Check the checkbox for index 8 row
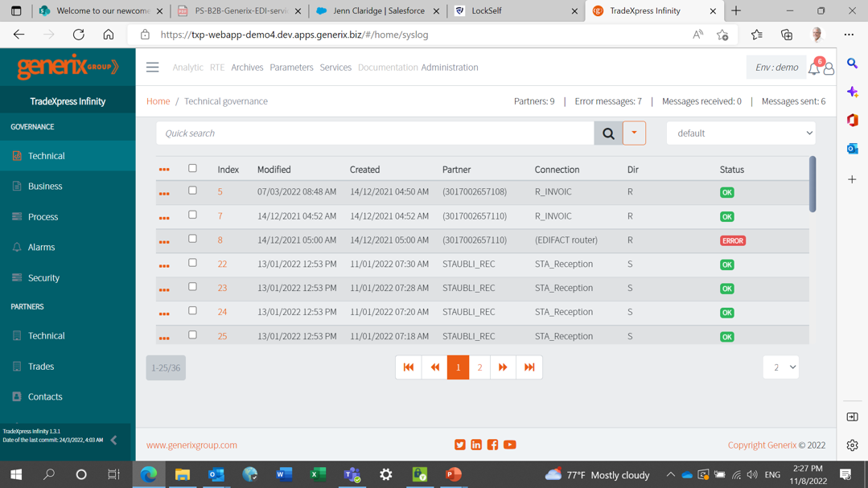The width and height of the screenshot is (868, 488). [191, 240]
